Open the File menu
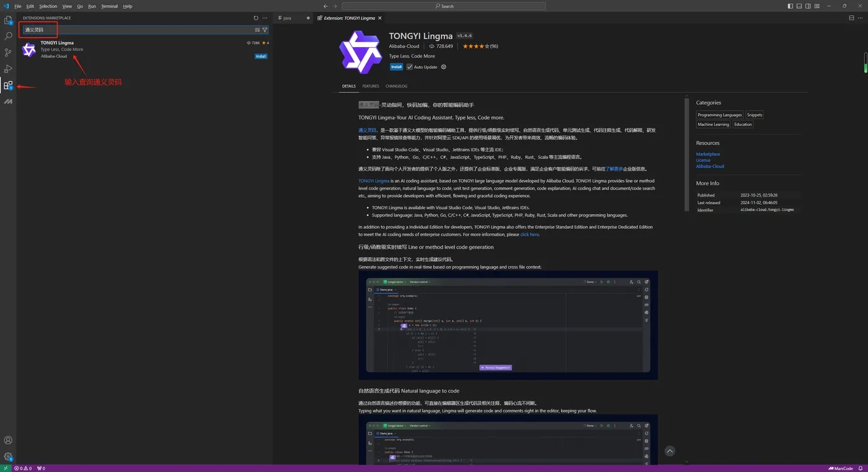The image size is (868, 472). (x=17, y=6)
